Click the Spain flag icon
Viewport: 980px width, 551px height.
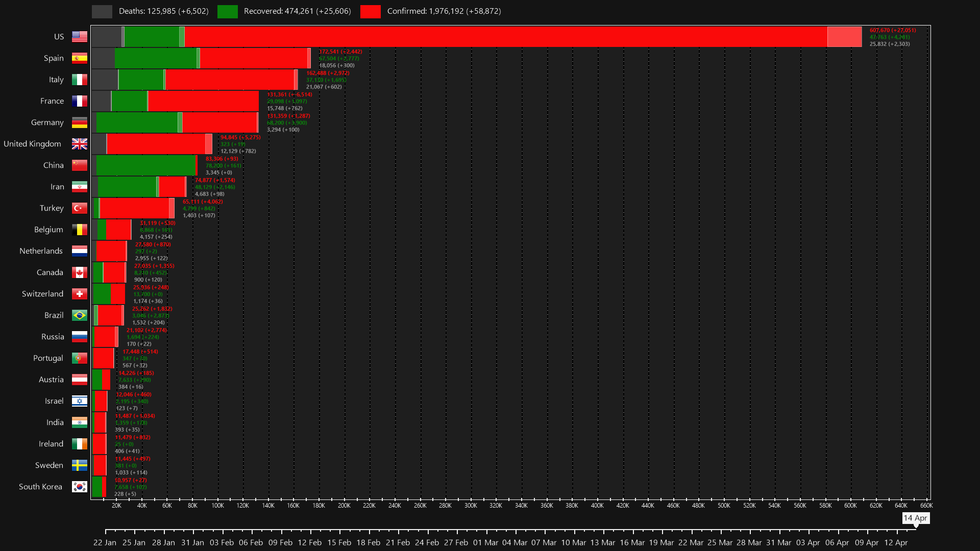(80, 58)
